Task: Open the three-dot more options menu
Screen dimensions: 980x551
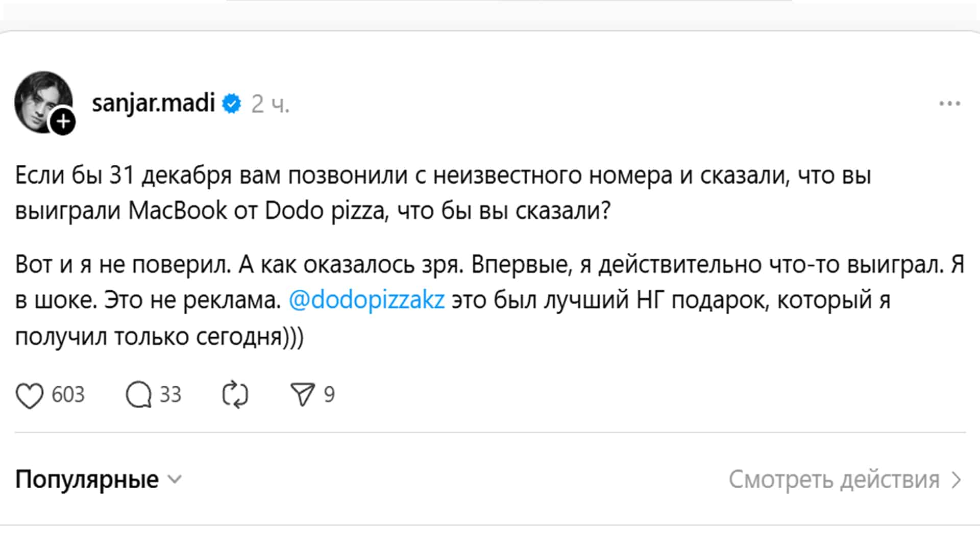Action: coord(949,104)
